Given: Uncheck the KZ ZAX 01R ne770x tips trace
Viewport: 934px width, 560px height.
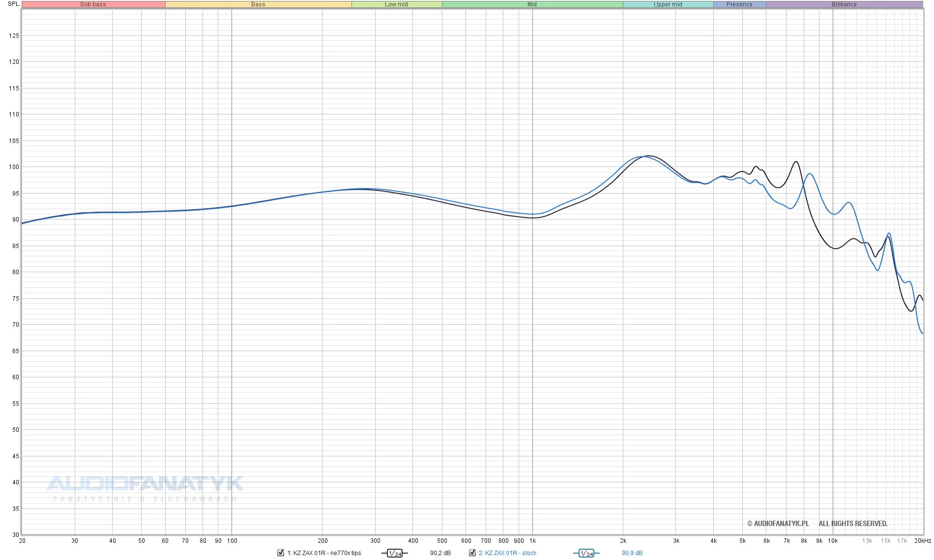Looking at the screenshot, I should (x=281, y=553).
